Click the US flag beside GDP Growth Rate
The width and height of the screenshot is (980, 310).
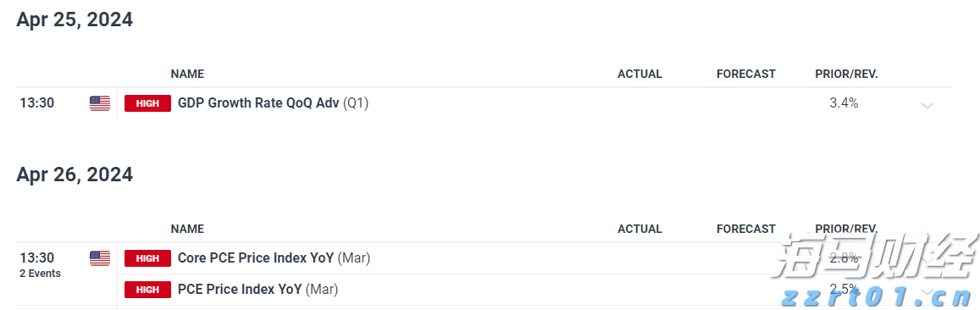tap(100, 103)
